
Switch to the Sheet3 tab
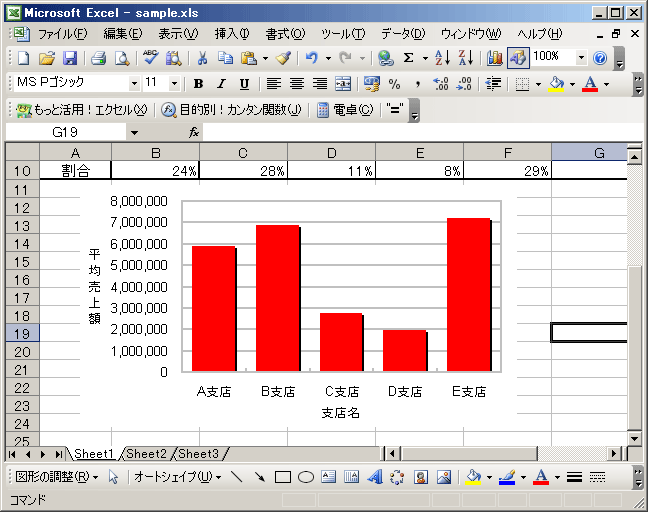(198, 454)
